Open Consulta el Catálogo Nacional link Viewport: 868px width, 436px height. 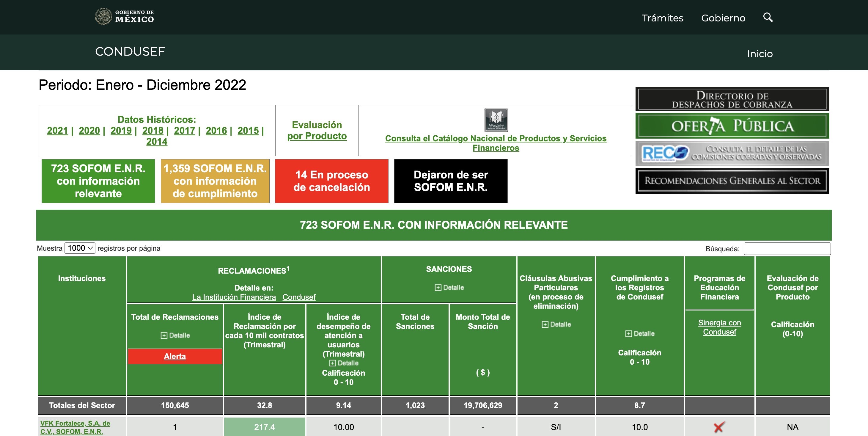[496, 143]
